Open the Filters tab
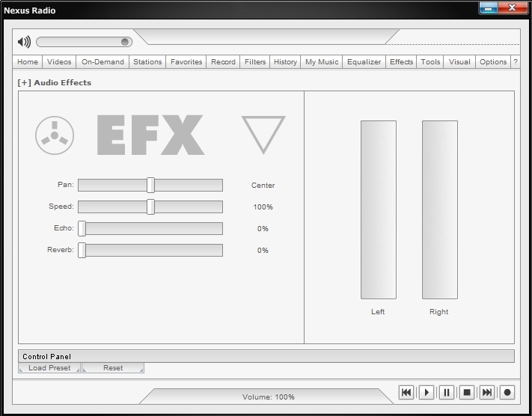 pos(255,62)
